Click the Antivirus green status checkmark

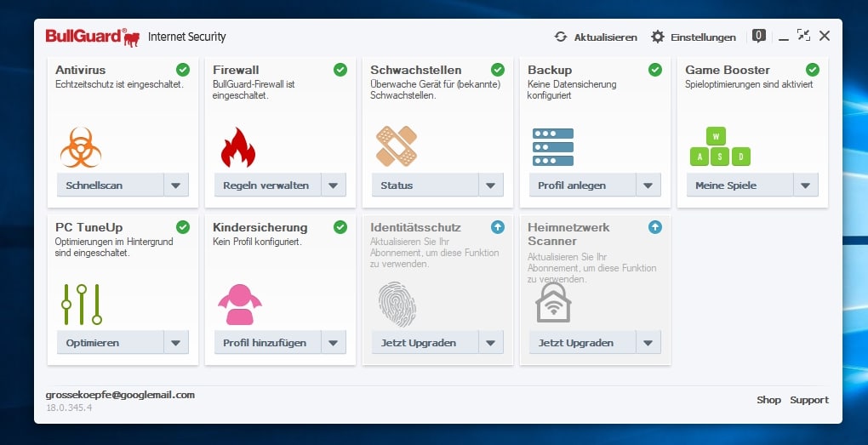(x=183, y=70)
